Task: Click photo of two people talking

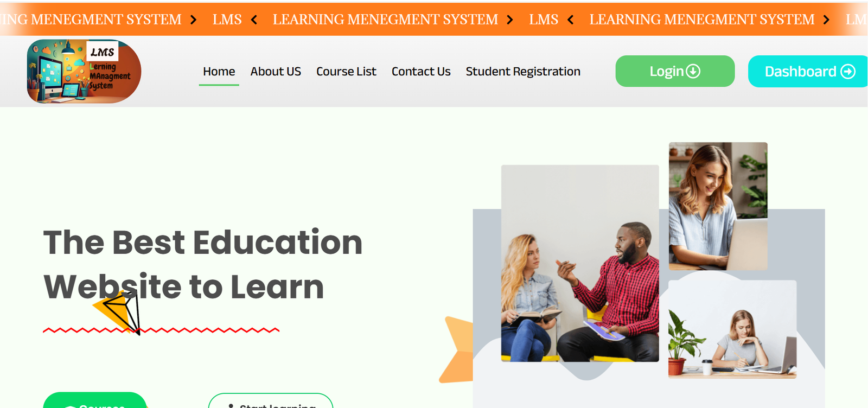Action: point(580,263)
